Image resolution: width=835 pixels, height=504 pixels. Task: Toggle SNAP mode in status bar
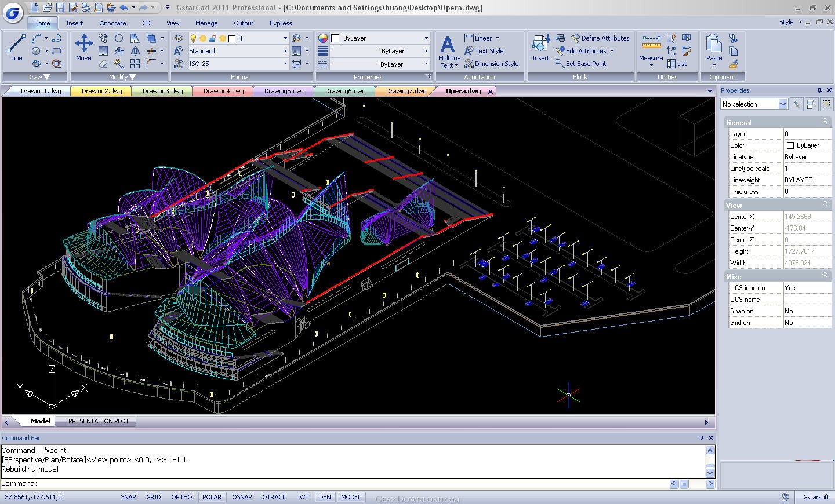(x=128, y=497)
